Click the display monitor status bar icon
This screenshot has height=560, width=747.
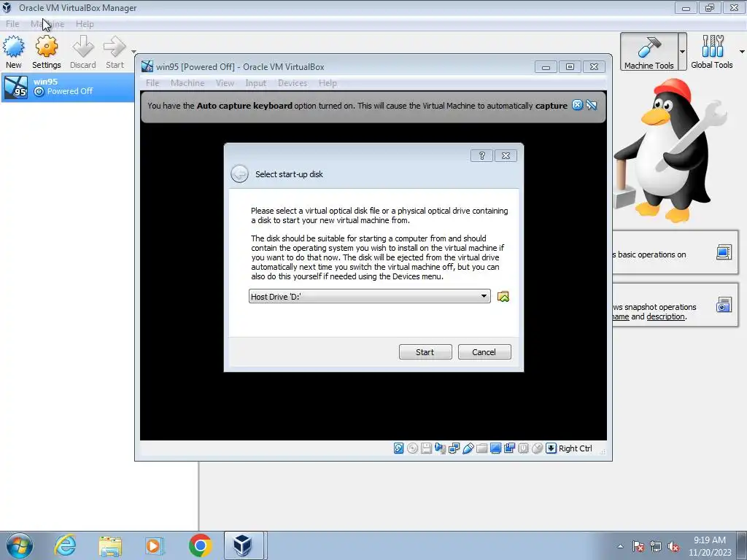point(495,448)
